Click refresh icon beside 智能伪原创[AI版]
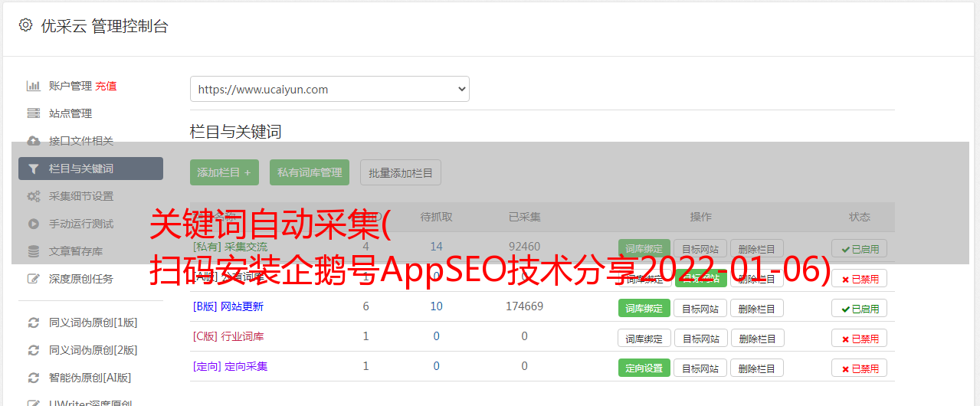Screen dimensions: 980x406 click(33, 378)
